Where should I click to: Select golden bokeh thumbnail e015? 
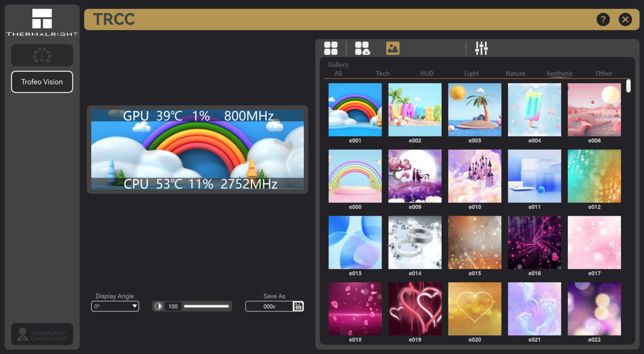click(x=475, y=242)
